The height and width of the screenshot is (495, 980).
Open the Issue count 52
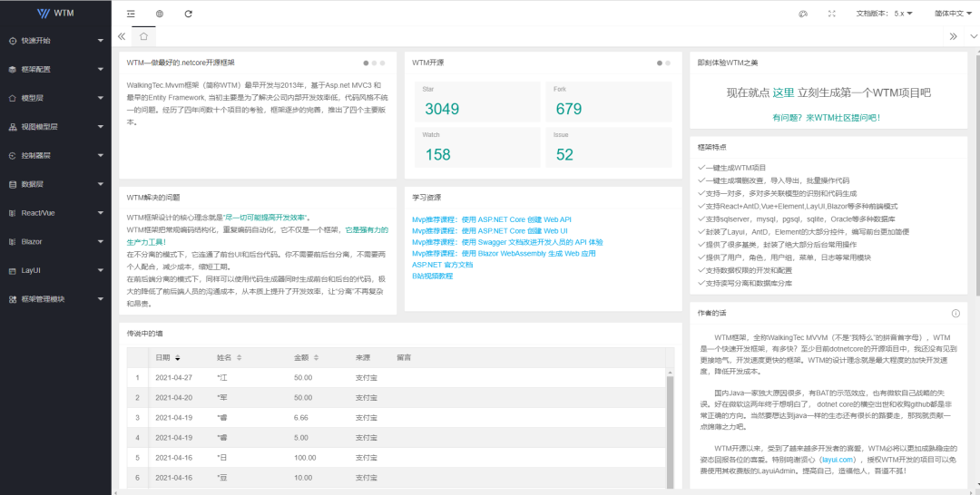click(564, 154)
